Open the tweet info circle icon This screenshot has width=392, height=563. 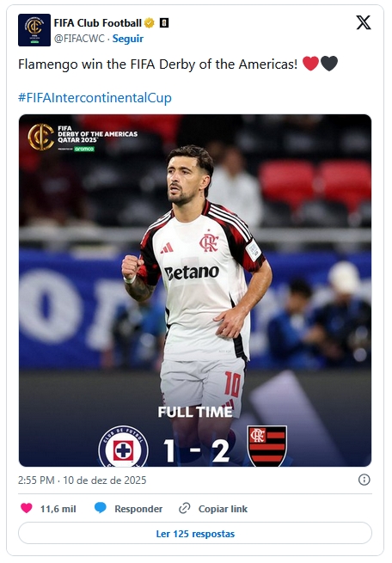coord(364,480)
